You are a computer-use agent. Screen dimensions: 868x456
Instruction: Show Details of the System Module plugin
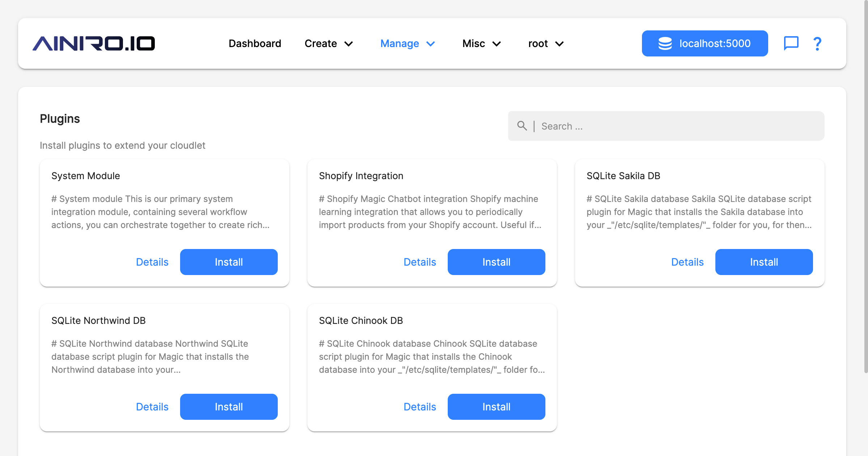point(152,262)
